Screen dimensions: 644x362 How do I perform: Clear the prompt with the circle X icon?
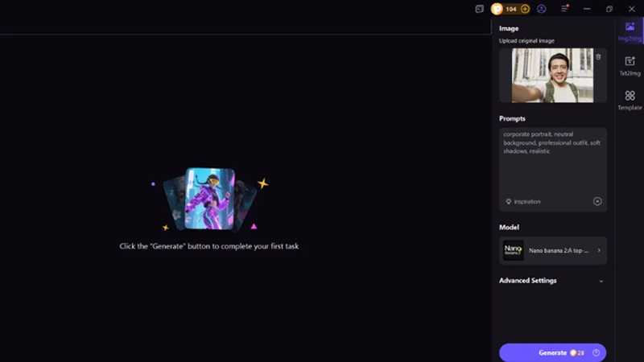point(597,202)
